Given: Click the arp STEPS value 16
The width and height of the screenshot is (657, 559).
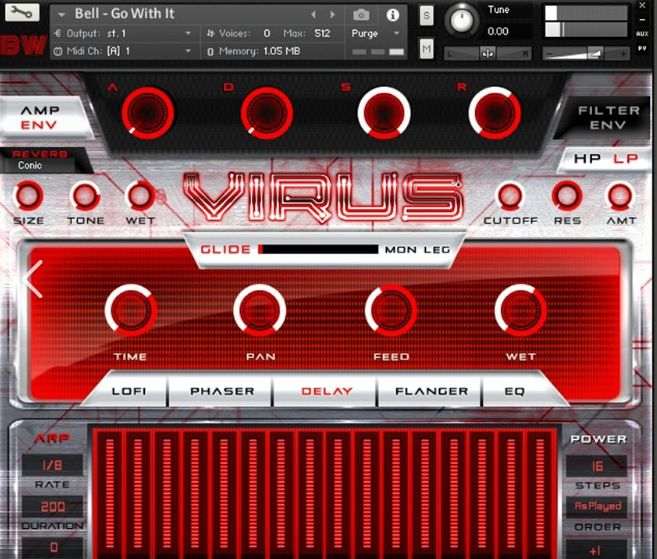Looking at the screenshot, I should pyautogui.click(x=597, y=466).
